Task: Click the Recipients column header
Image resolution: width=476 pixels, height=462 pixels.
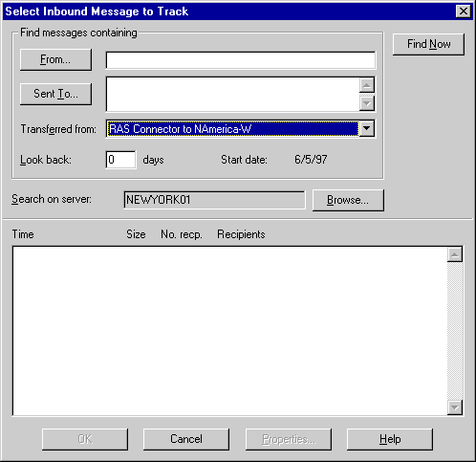Action: point(241,234)
